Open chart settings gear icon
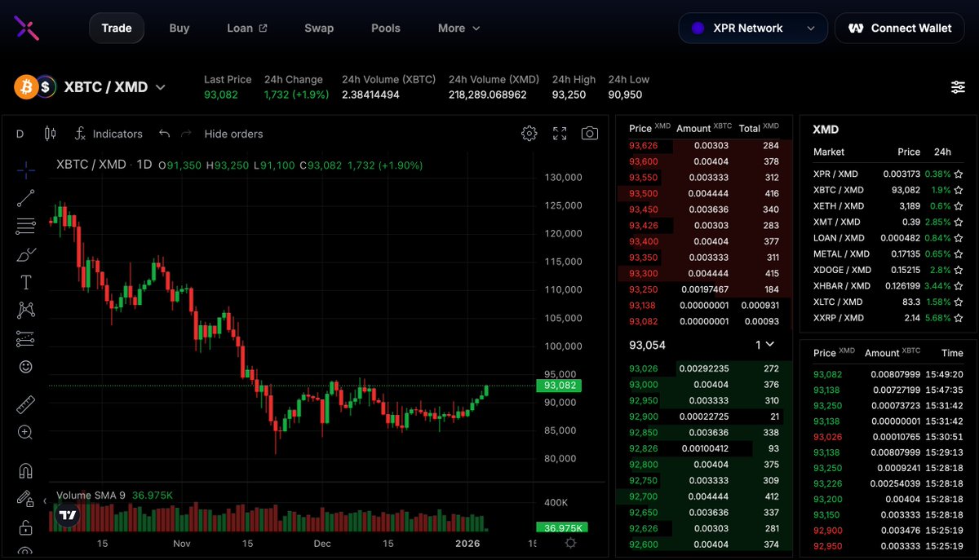This screenshot has height=560, width=979. 529,134
